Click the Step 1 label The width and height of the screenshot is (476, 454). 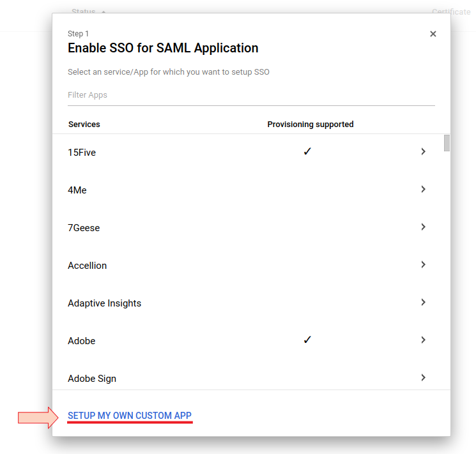click(x=78, y=34)
